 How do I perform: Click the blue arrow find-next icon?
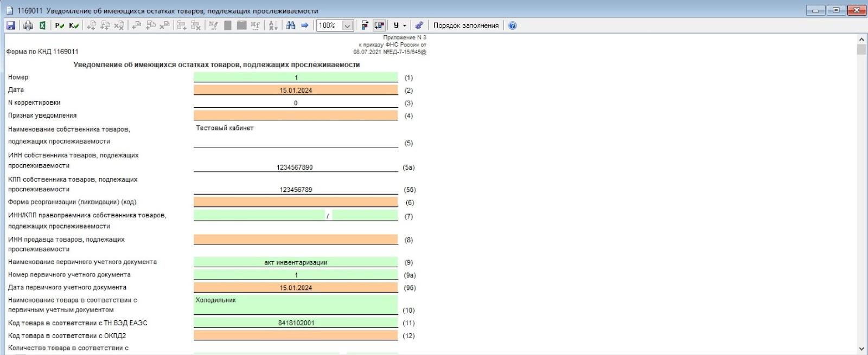click(x=305, y=25)
